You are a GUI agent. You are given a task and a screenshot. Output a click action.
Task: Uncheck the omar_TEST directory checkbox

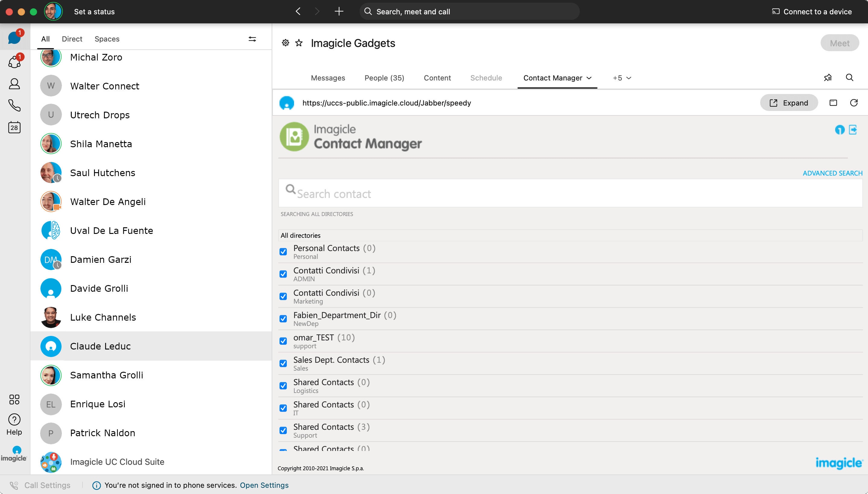[x=283, y=341]
